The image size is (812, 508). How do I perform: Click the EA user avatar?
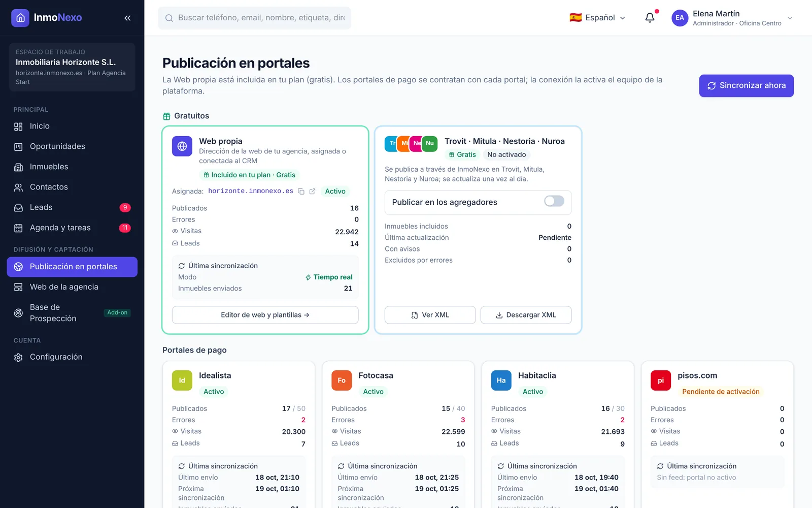click(x=680, y=18)
